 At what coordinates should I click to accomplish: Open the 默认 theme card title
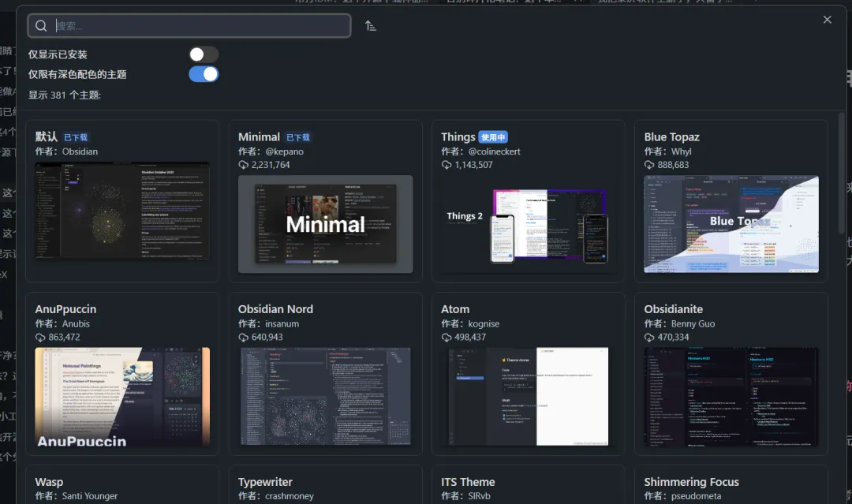point(47,137)
